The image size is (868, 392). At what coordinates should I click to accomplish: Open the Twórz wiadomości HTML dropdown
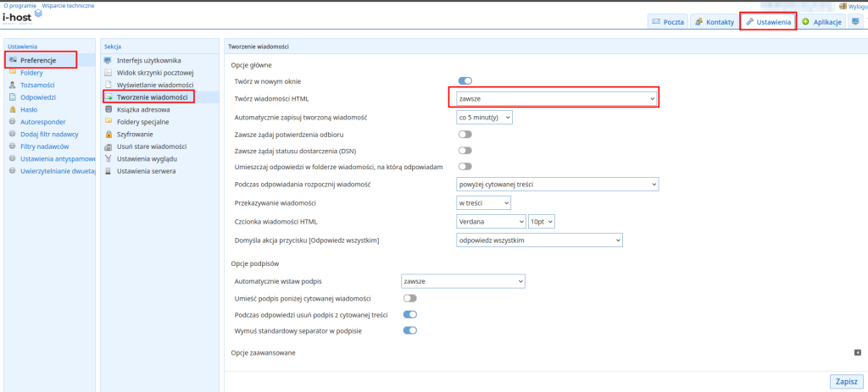553,99
